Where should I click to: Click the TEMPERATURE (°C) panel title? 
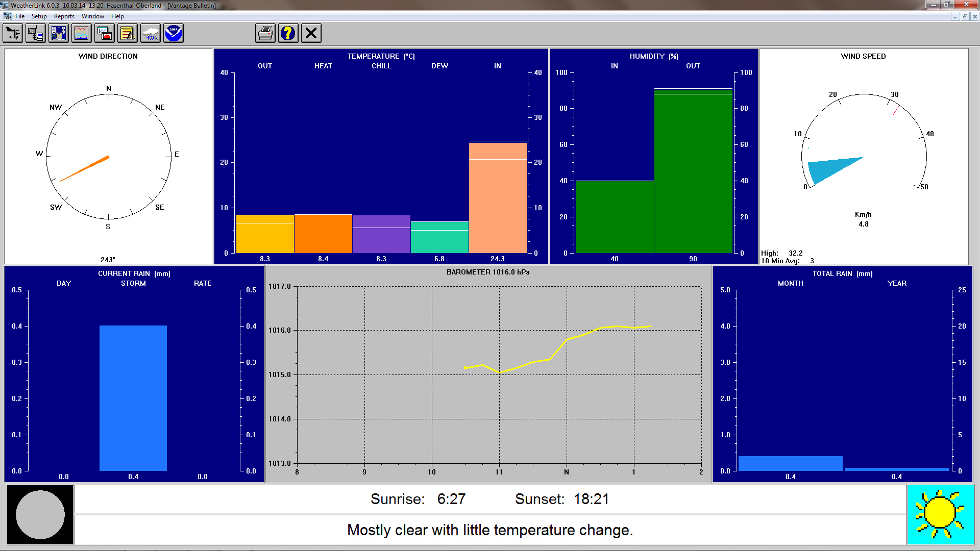coord(381,56)
